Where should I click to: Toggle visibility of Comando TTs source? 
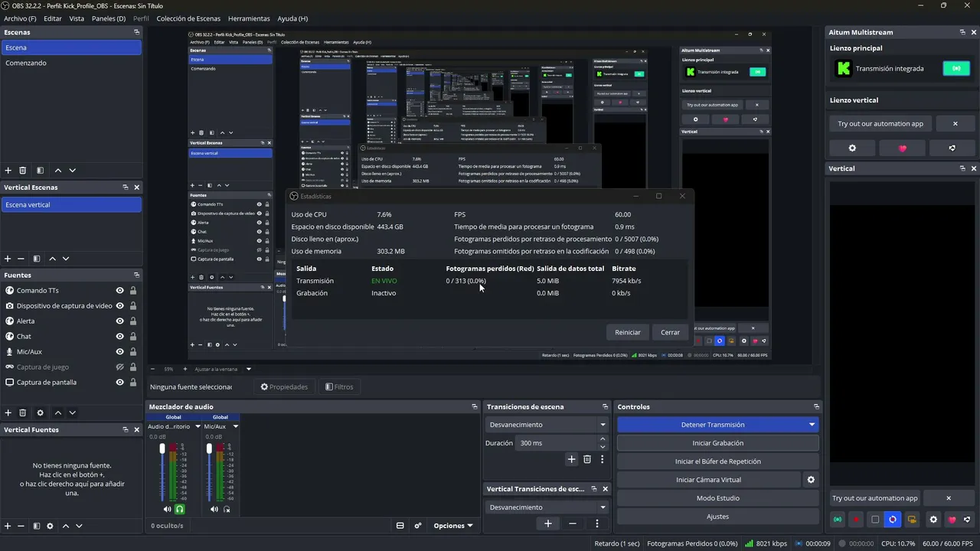[120, 291]
